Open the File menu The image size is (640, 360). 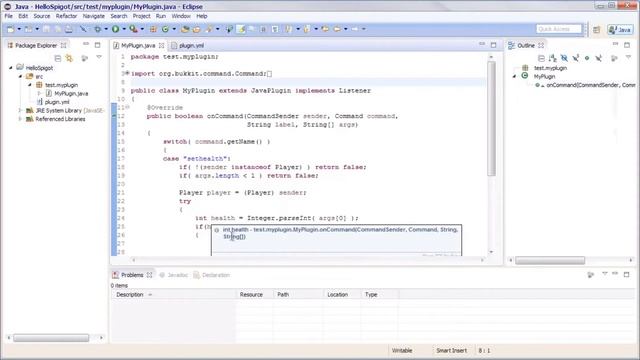(x=9, y=16)
